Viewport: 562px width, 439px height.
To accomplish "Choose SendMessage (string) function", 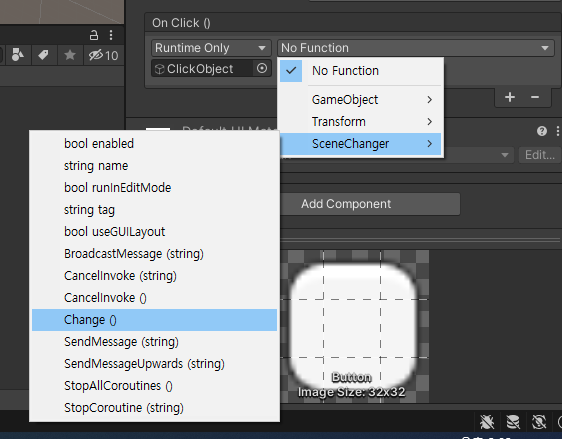I will click(154, 342).
